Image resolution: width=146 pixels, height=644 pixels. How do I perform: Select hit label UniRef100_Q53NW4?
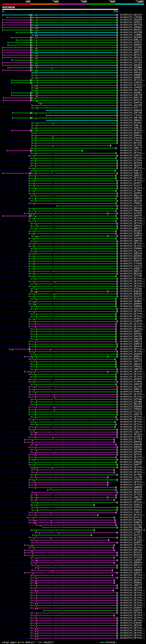pos(131,67)
